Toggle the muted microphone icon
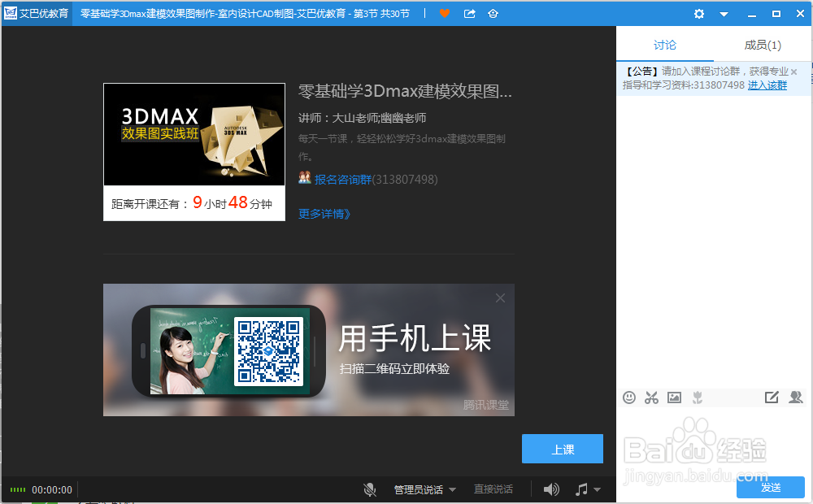This screenshot has width=813, height=504. [370, 489]
